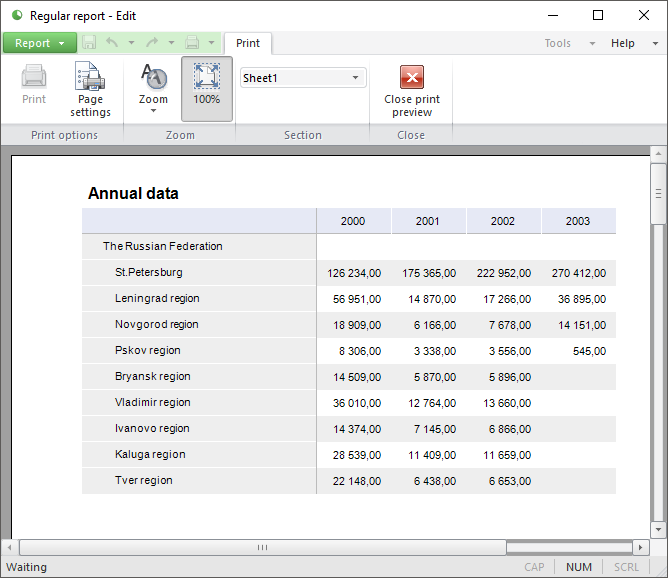Click the redo arrow icon

[x=152, y=43]
